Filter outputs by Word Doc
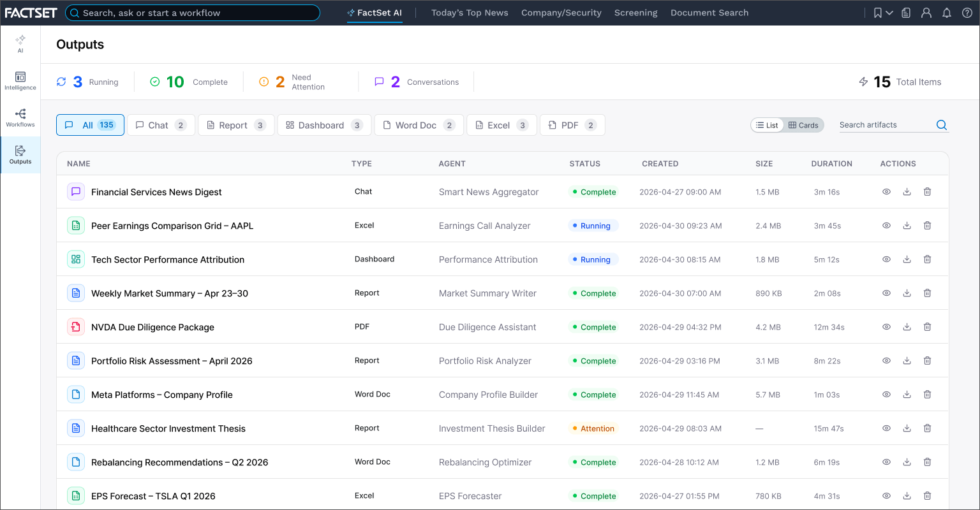Viewport: 980px width, 510px height. pyautogui.click(x=419, y=125)
